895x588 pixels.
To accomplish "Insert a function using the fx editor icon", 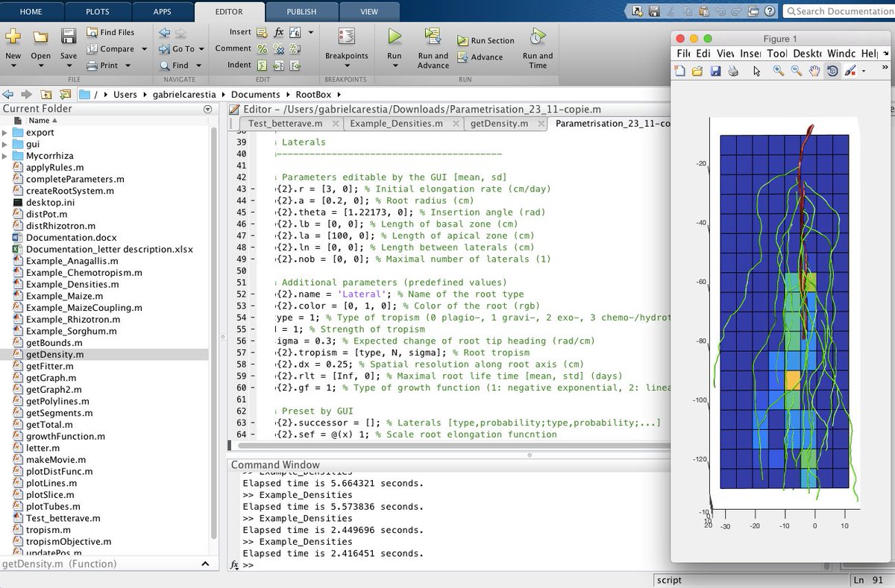I will point(278,31).
